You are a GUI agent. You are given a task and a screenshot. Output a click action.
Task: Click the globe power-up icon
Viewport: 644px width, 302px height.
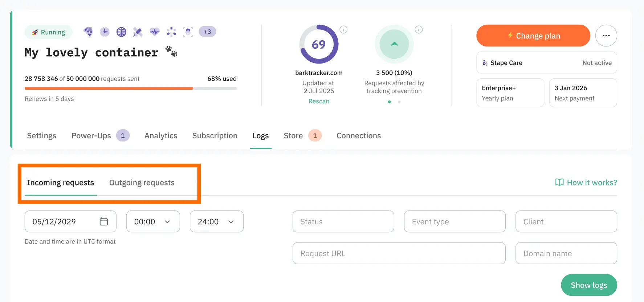point(121,32)
